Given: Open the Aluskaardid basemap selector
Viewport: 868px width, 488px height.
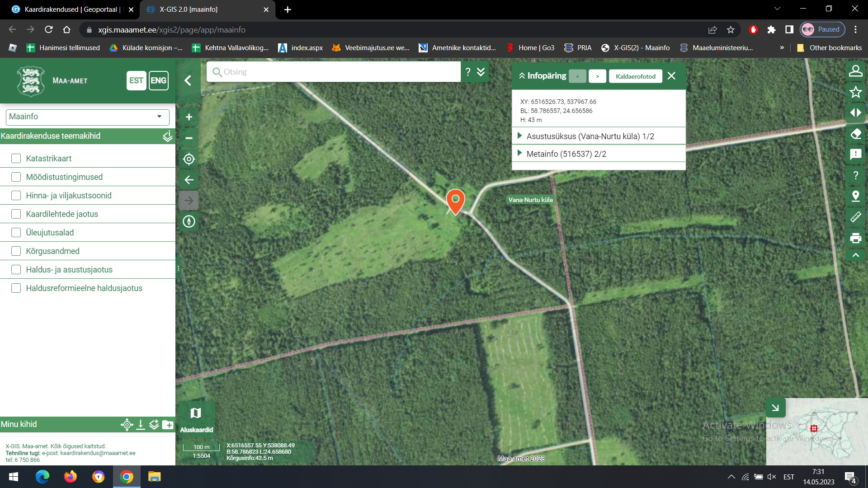Looking at the screenshot, I should [196, 419].
